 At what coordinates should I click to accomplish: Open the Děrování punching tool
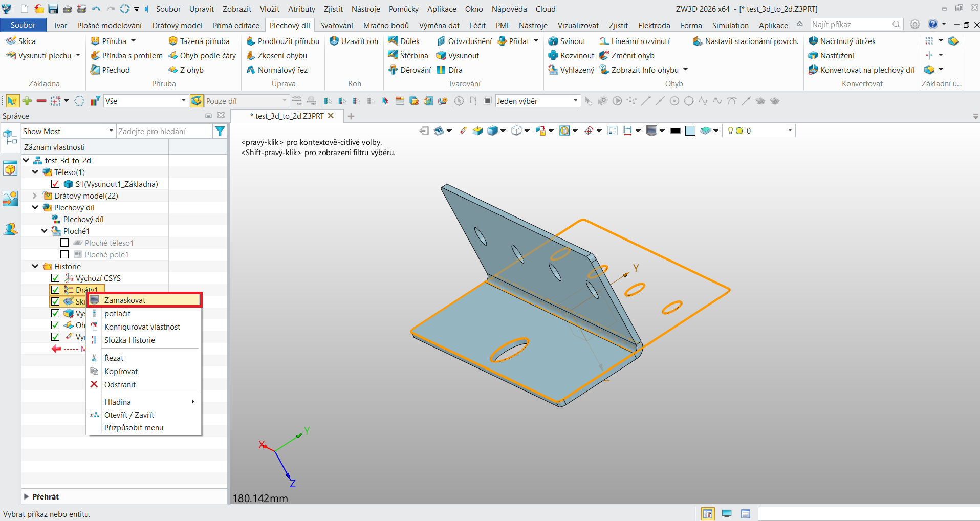410,70
